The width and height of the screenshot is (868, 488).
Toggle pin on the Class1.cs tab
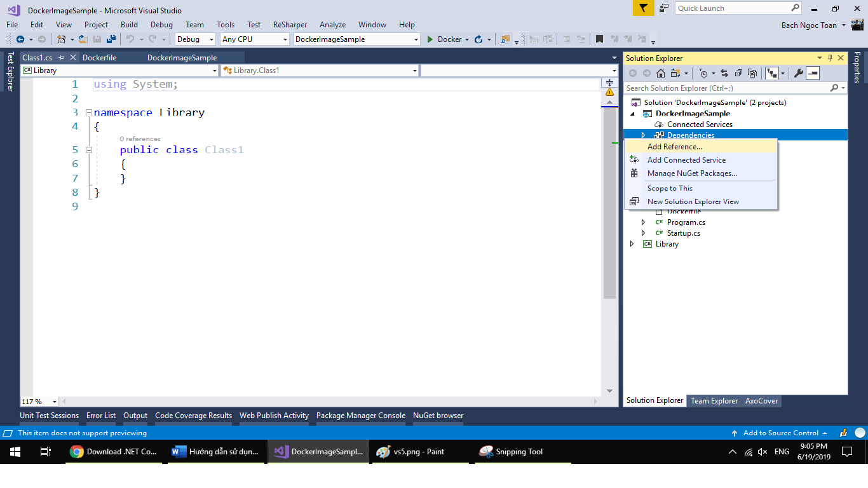click(x=62, y=58)
